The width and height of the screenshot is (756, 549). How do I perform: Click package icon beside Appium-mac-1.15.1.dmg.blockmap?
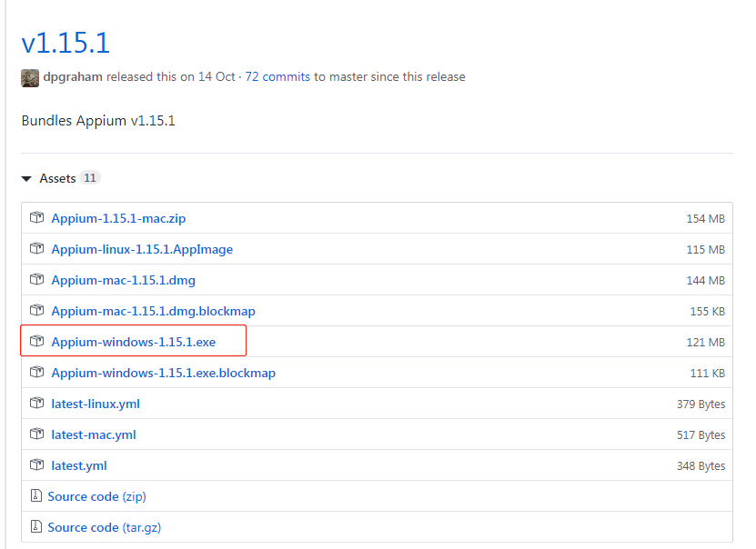coord(36,310)
